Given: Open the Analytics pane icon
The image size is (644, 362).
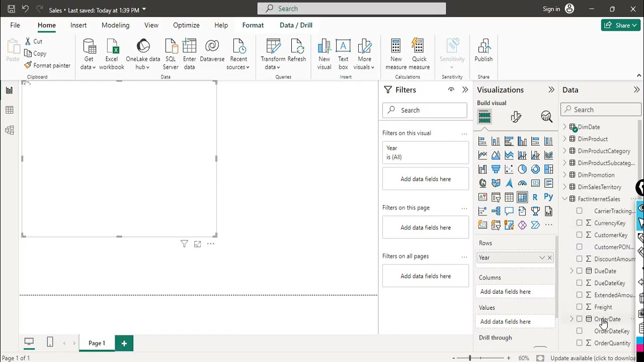Looking at the screenshot, I should [x=547, y=117].
